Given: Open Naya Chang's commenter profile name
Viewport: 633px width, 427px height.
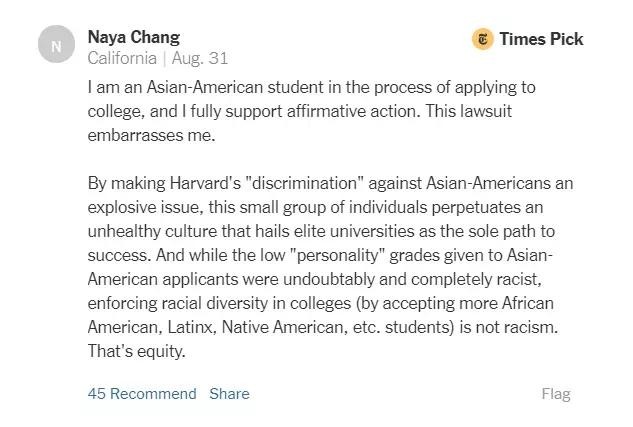Looking at the screenshot, I should click(134, 37).
